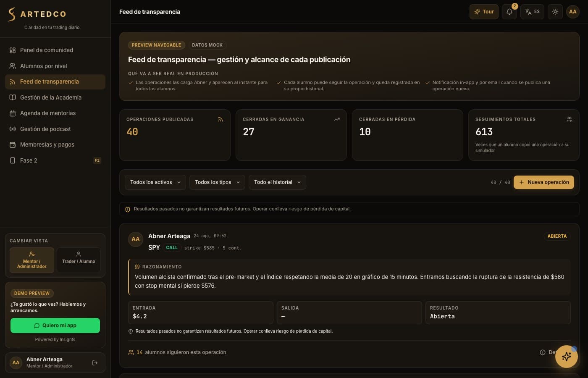Open Gestión de la Academia
The height and width of the screenshot is (378, 588).
(x=55, y=97)
